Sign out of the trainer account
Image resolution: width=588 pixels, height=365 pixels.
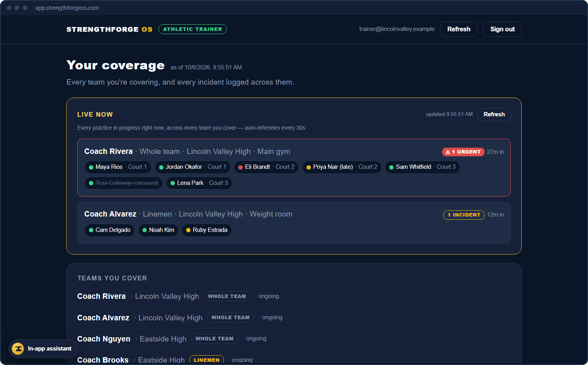pyautogui.click(x=502, y=29)
